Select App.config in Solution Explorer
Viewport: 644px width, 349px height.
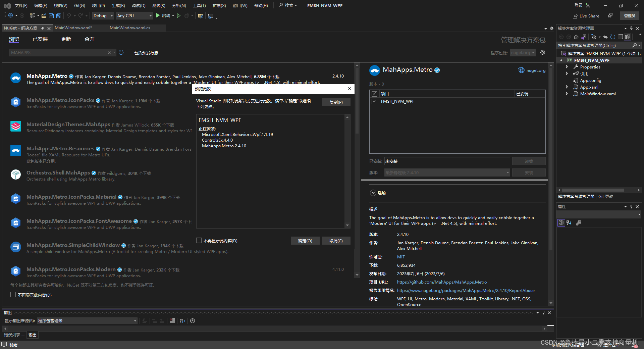click(590, 80)
